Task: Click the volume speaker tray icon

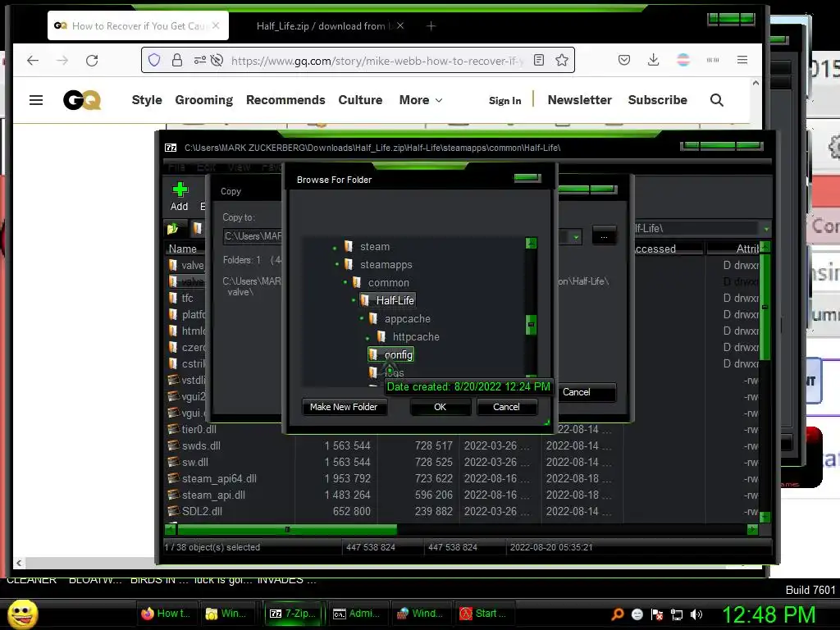Action: tap(696, 614)
